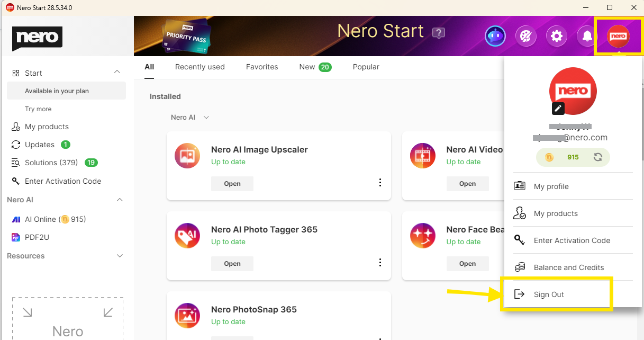Image resolution: width=644 pixels, height=340 pixels.
Task: Click Open button for Nero Face Beauty
Action: tap(467, 264)
